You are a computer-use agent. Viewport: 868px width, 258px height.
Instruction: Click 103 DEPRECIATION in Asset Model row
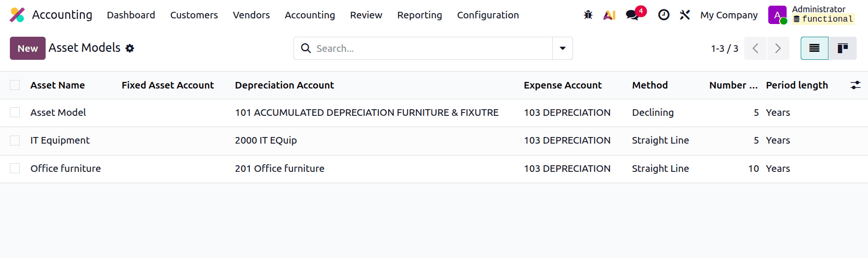567,113
